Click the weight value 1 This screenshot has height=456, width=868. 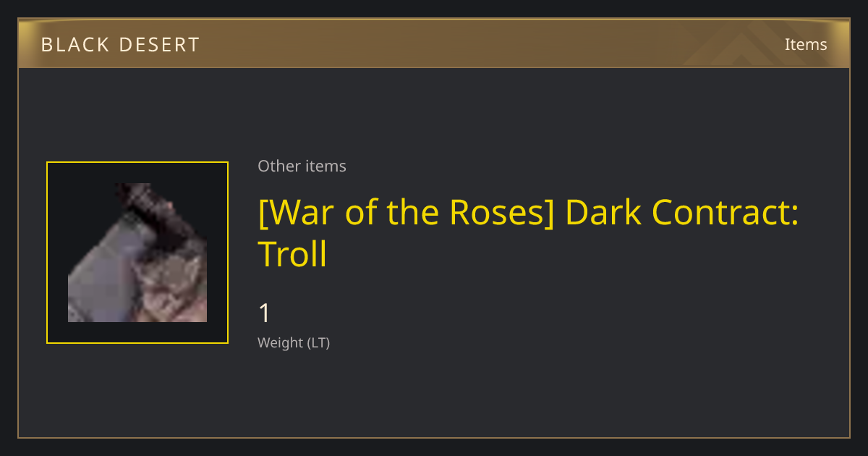point(264,313)
